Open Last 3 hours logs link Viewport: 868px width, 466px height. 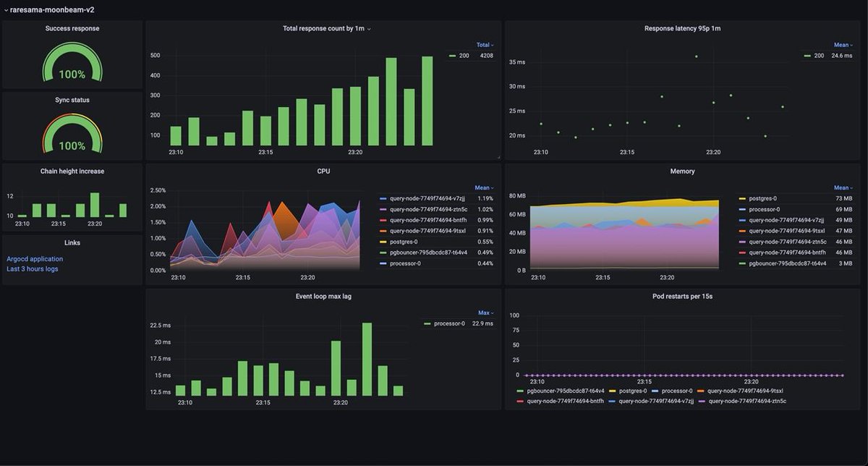point(33,269)
